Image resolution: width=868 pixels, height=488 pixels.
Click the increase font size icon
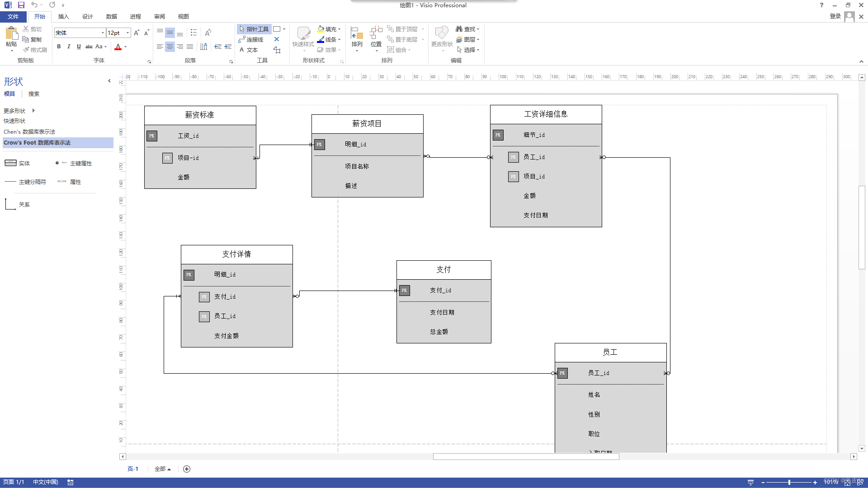coord(137,33)
